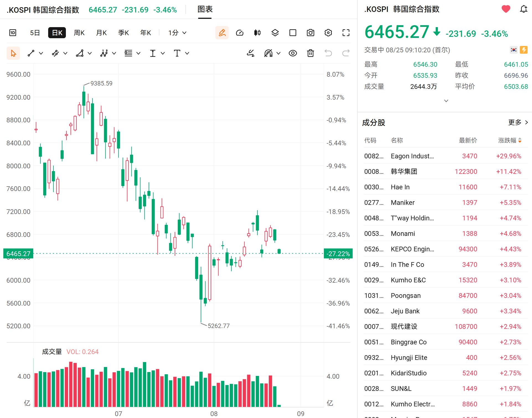Toggle the favorite heart icon
532x418 pixels.
506,9
